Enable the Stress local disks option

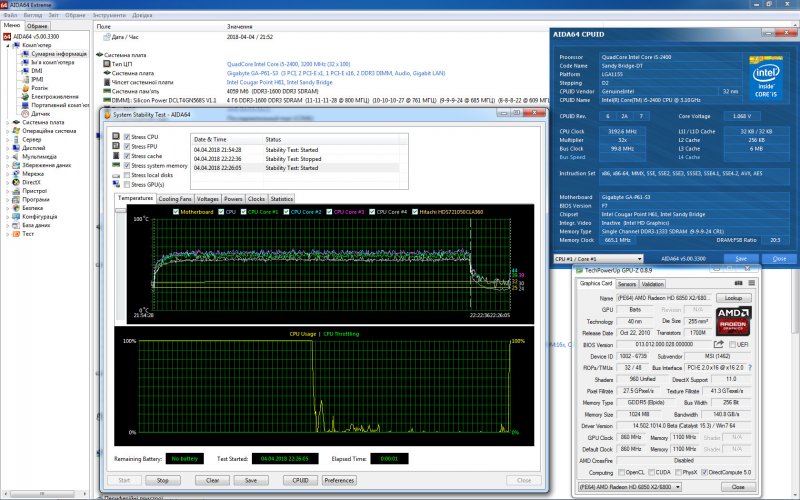pyautogui.click(x=125, y=175)
